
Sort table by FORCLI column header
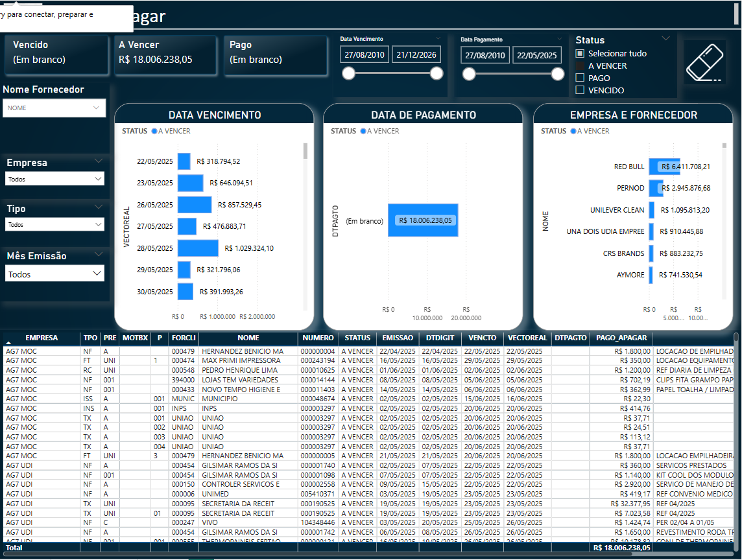pos(184,338)
